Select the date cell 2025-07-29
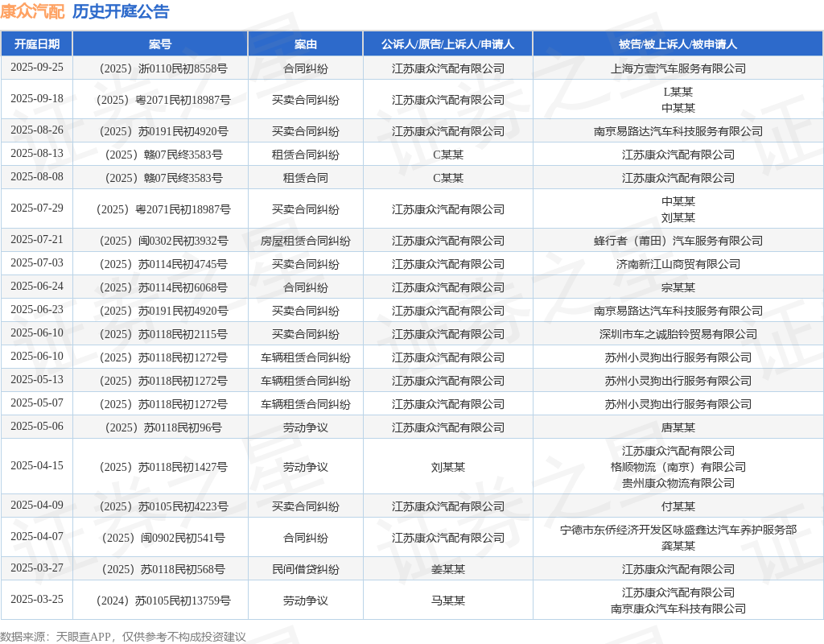 pos(37,208)
